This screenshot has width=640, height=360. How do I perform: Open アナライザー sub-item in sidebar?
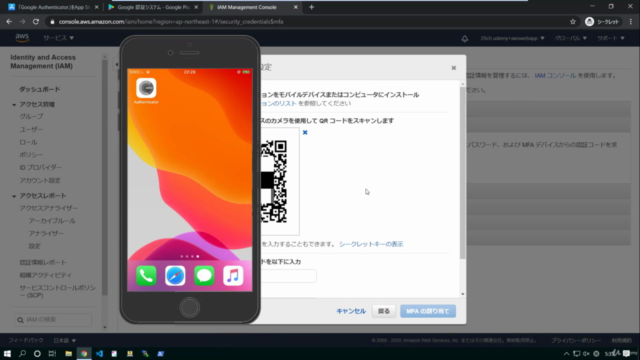(x=46, y=233)
